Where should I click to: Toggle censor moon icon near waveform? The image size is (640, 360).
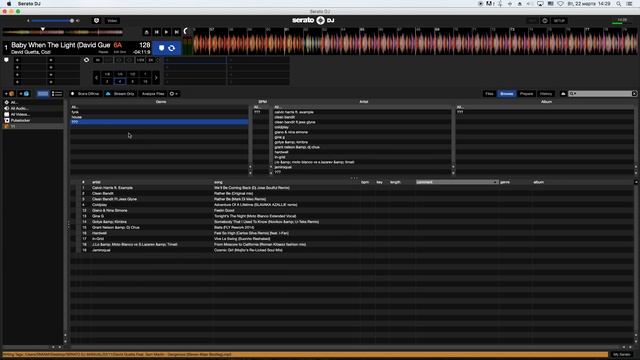tap(186, 31)
